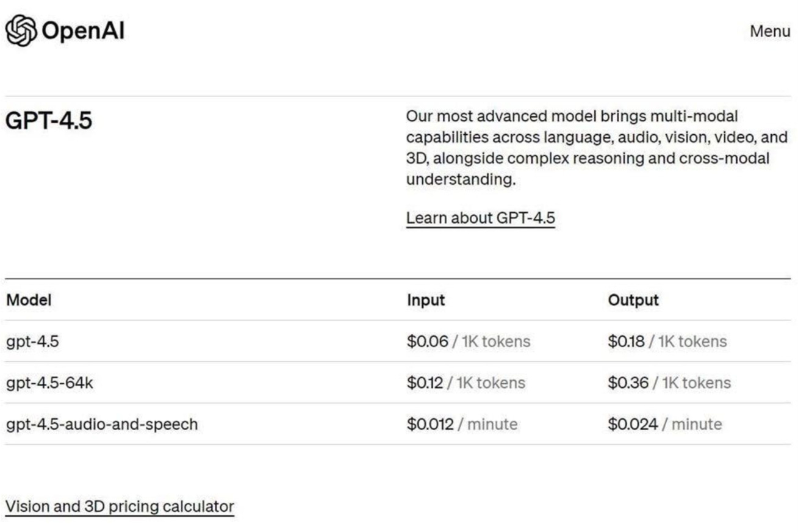This screenshot has height=532, width=798.
Task: Click the $0.012 per minute input price
Action: [430, 424]
